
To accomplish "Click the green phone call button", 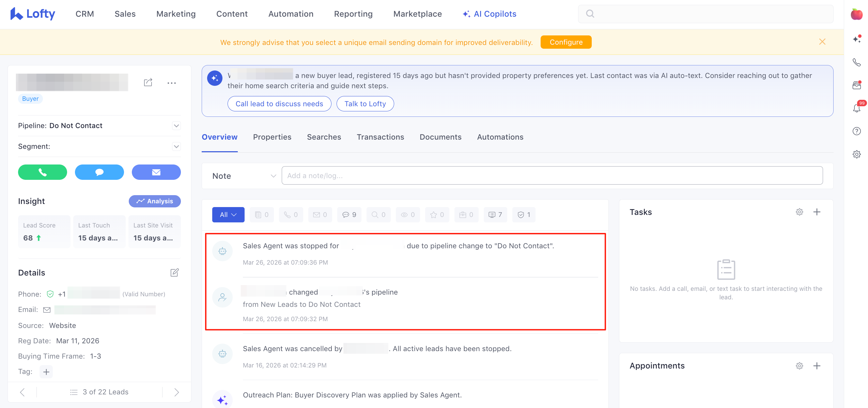I will point(43,172).
